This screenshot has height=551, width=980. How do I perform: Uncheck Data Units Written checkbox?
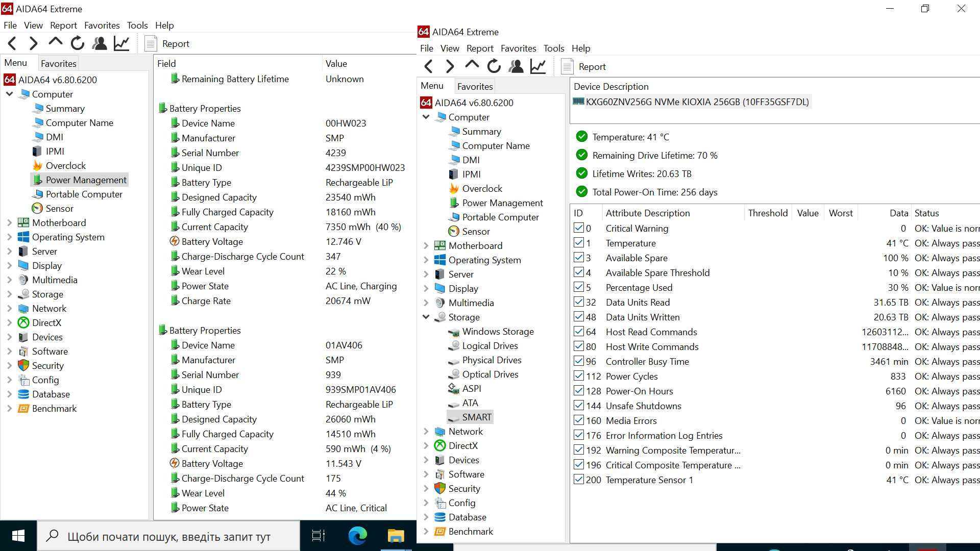pyautogui.click(x=579, y=317)
